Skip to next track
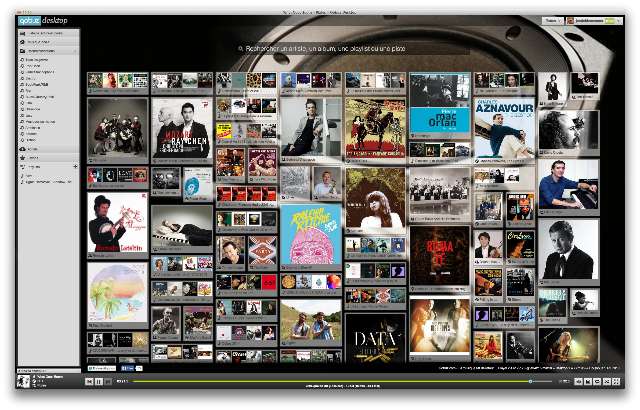This screenshot has height=410, width=640. (108, 381)
